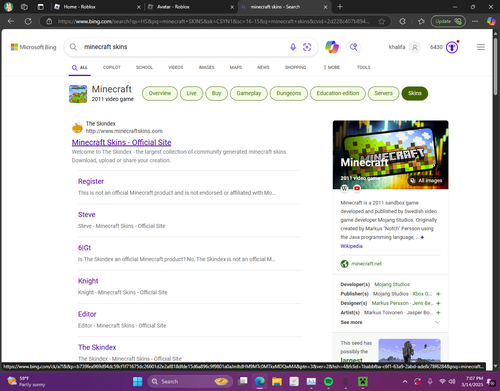
Task: Go back to the previous page
Action: point(11,21)
